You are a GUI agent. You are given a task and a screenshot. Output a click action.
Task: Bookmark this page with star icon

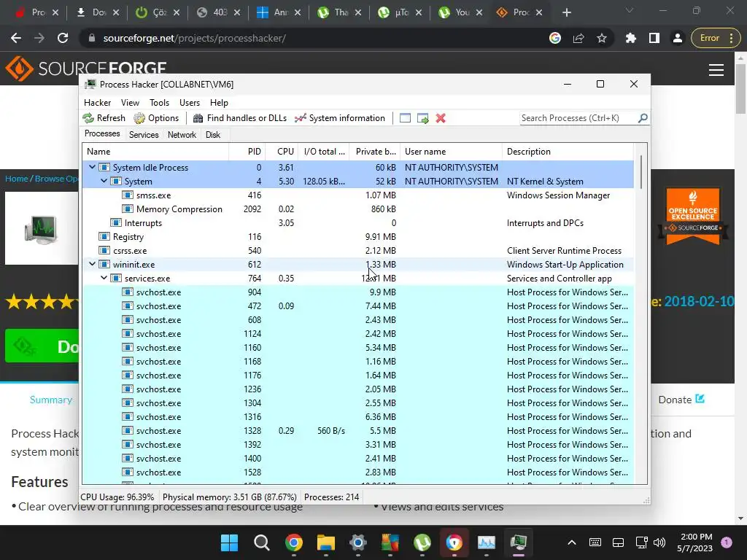(x=602, y=38)
